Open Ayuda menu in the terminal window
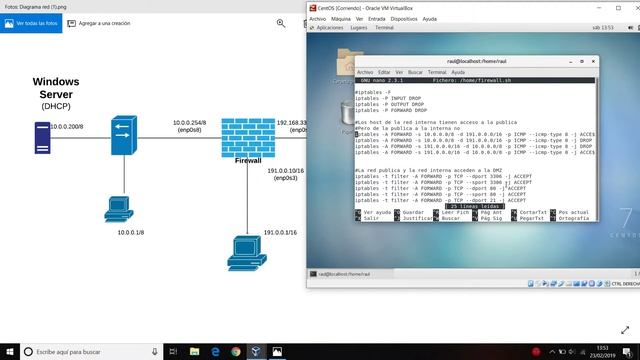Screen dimensions: 640x360 click(x=458, y=72)
